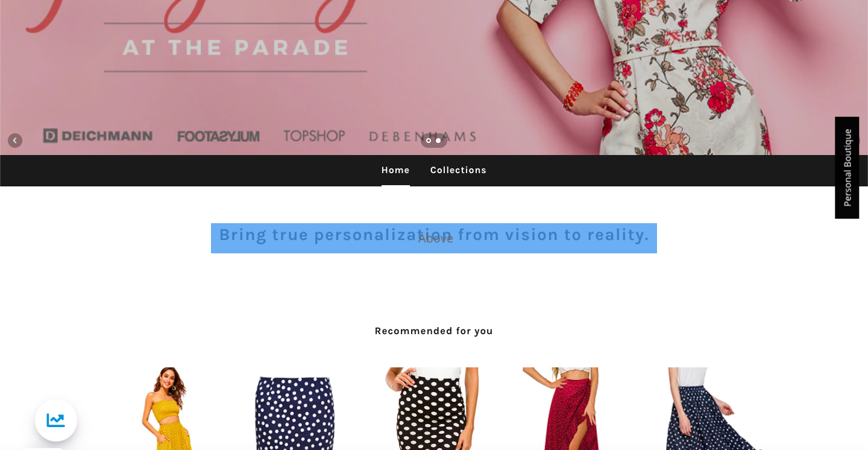Click the Topshop brand logo

coord(314,136)
